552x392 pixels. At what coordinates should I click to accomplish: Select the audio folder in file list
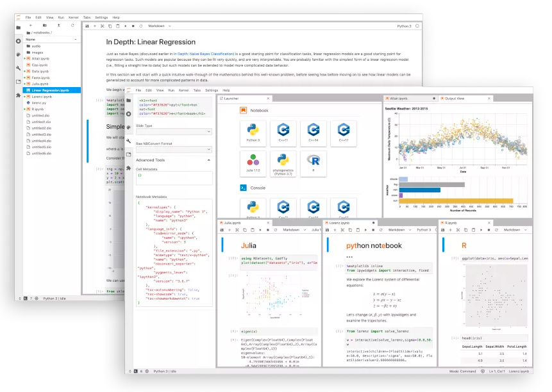(x=52, y=46)
